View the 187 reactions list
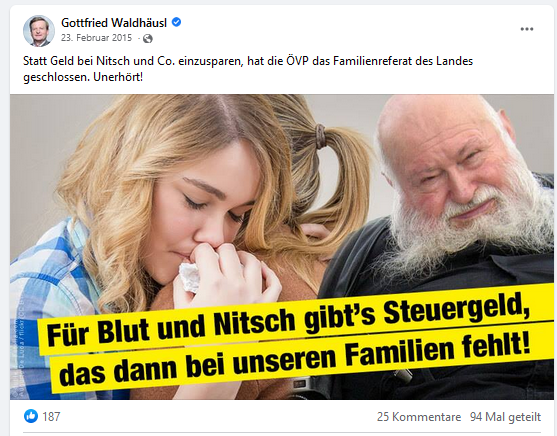This screenshot has height=436, width=557. 51,416
